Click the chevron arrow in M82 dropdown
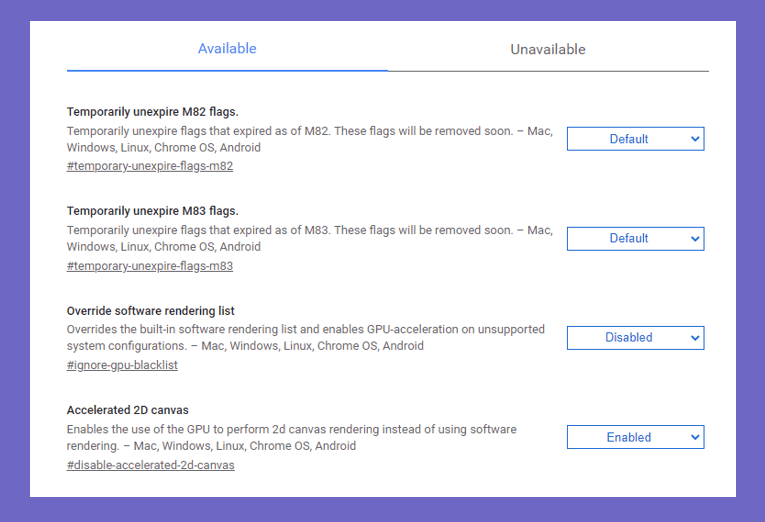Screen dimensions: 765x522 (x=695, y=139)
